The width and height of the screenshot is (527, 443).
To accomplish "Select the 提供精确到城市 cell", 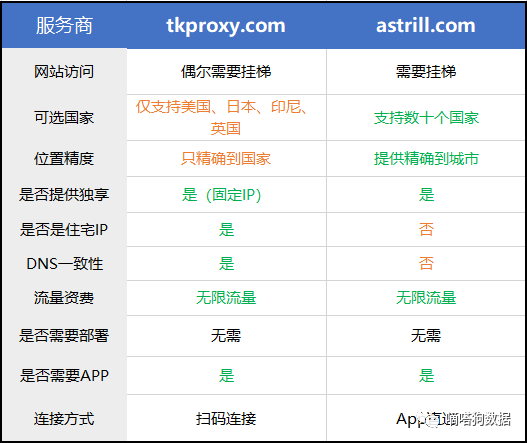I will [425, 159].
